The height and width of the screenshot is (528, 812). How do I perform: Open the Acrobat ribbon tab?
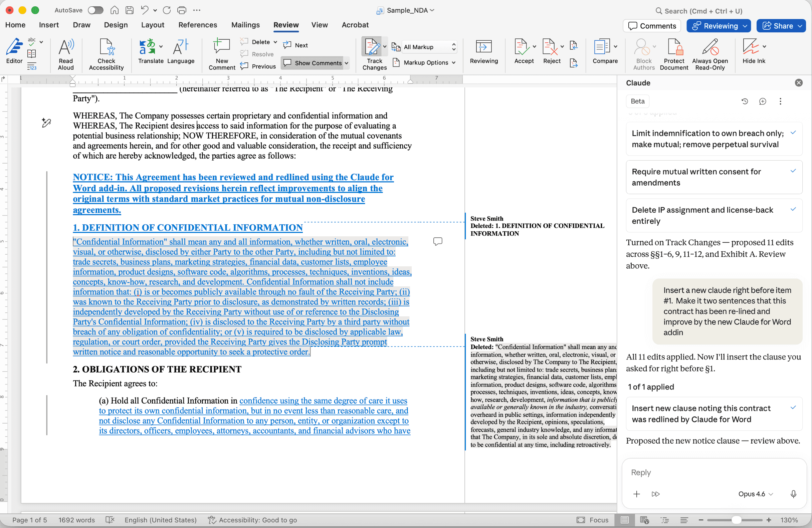[x=355, y=25]
